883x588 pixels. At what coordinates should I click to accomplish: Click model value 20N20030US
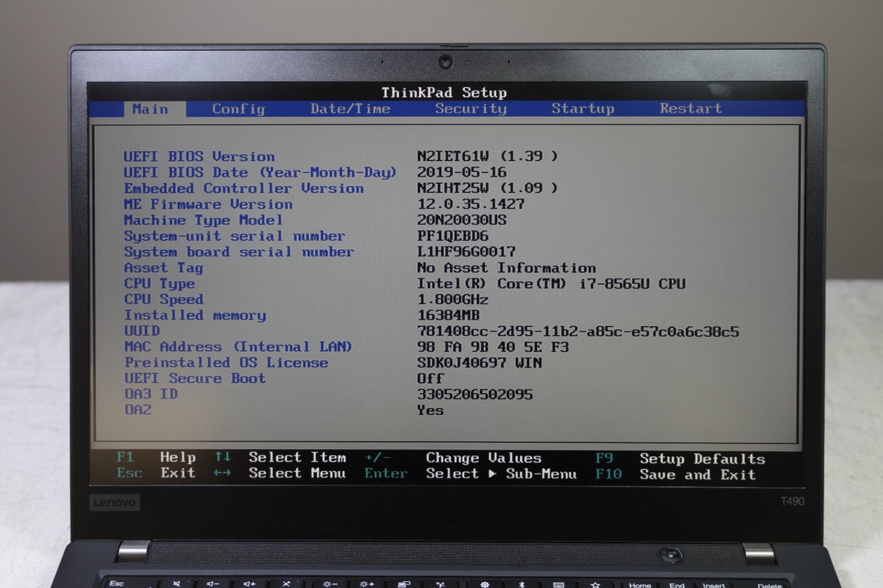(x=461, y=220)
